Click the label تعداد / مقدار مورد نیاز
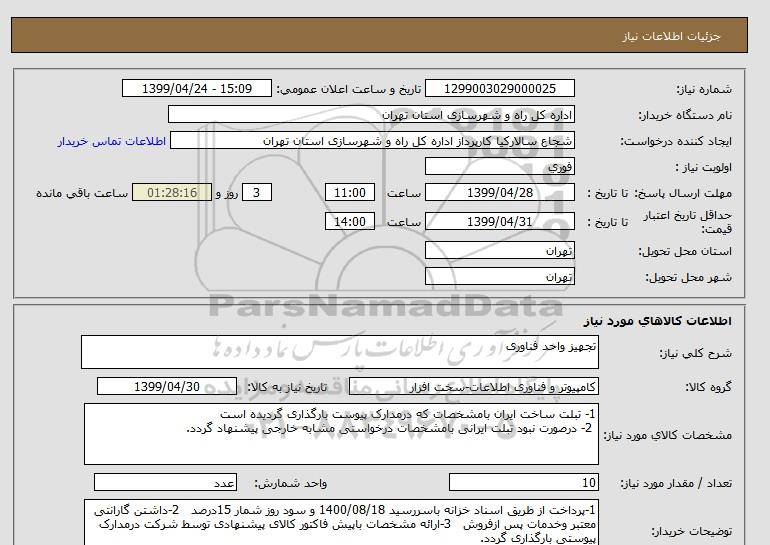 [x=676, y=484]
